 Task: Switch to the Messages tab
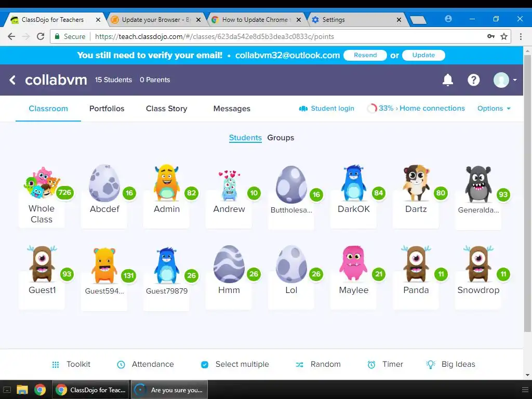(232, 109)
